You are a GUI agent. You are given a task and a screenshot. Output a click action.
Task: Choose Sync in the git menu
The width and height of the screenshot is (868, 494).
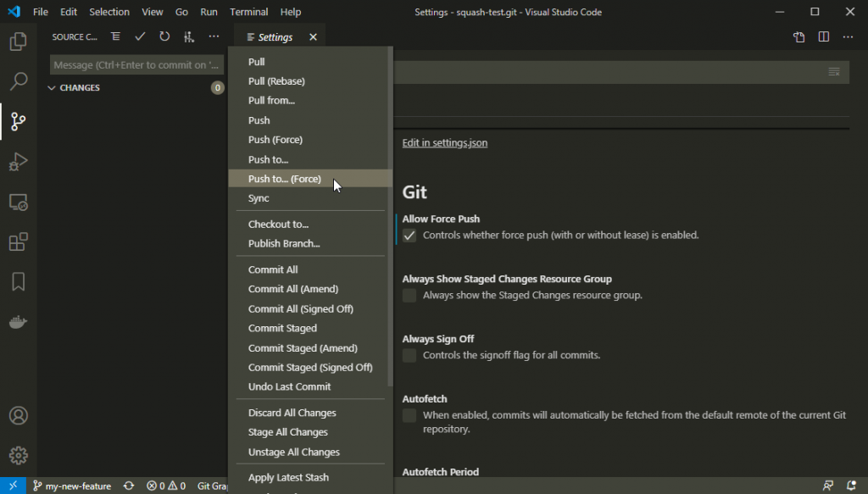click(310, 198)
